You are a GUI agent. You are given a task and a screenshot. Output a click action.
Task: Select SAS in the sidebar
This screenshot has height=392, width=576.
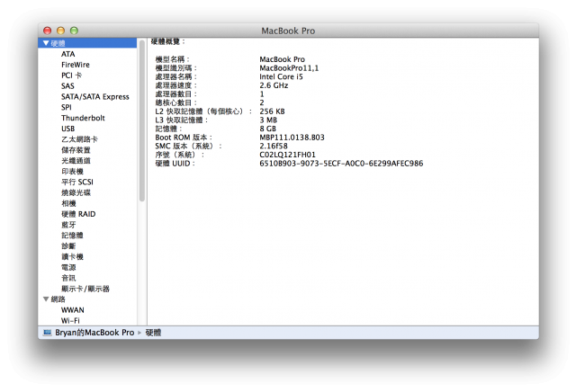pyautogui.click(x=67, y=86)
